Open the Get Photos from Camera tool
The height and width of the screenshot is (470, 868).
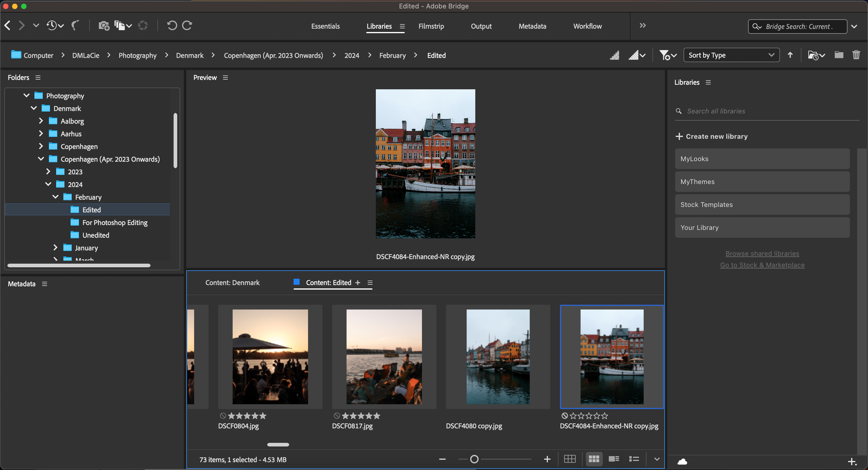[103, 25]
